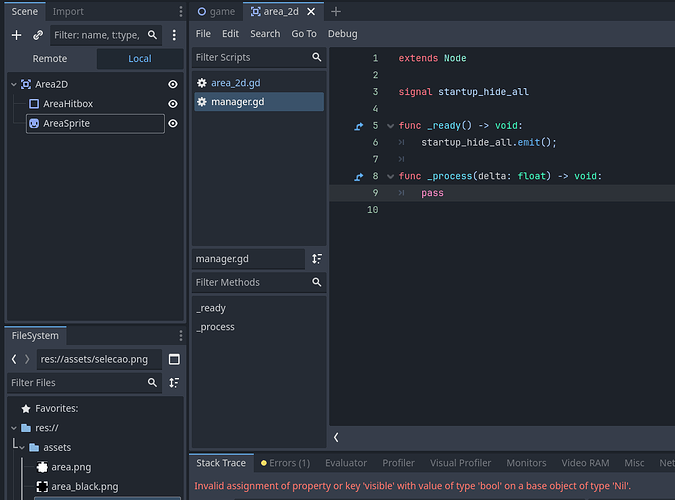675x500 pixels.
Task: Toggle the scripts panel with the left arrow
Action: coord(336,438)
